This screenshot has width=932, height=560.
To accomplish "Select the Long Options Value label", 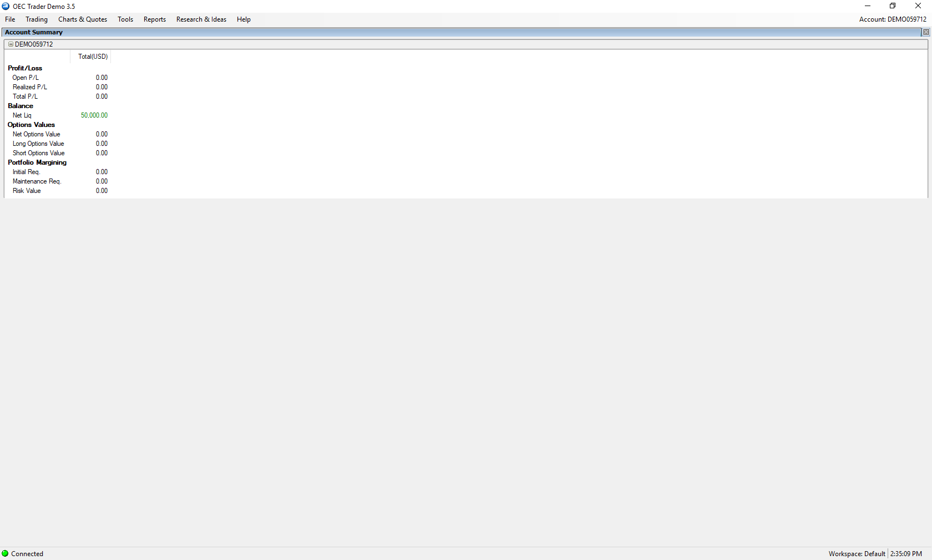I will click(x=38, y=144).
